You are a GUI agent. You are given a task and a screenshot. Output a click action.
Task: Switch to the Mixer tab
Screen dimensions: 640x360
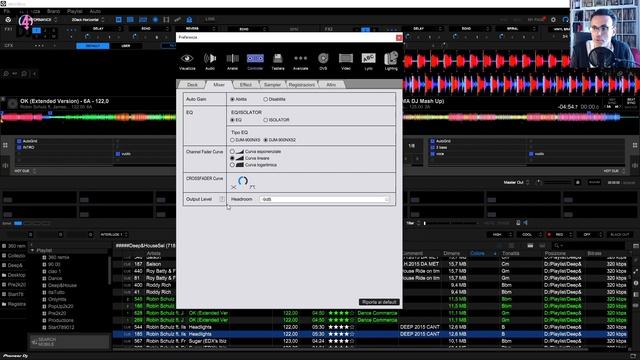(219, 84)
